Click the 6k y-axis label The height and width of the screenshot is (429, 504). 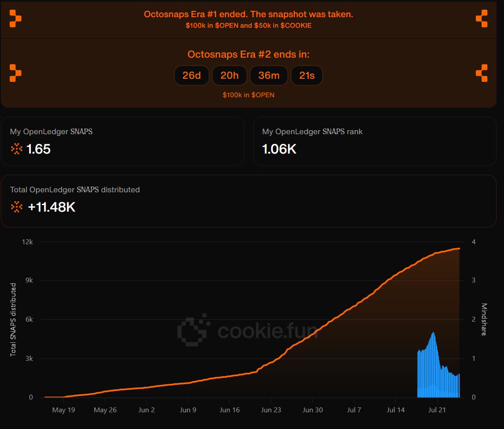[x=29, y=319]
